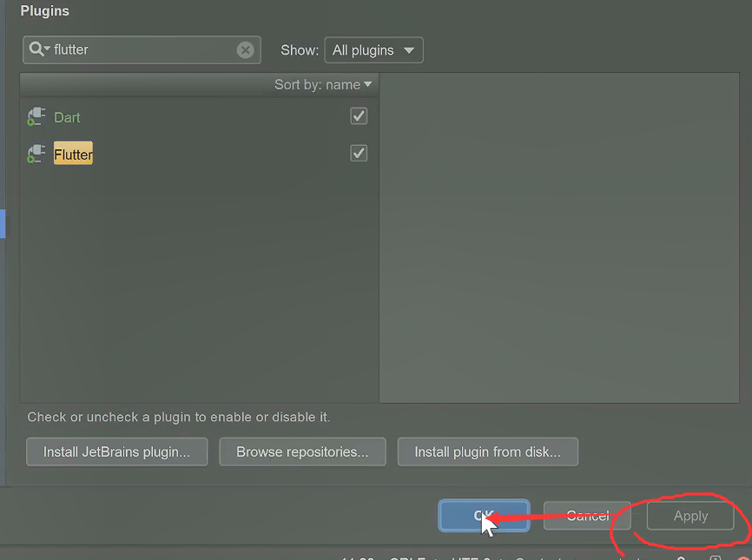
Task: Confirm with the OK button
Action: 484,516
